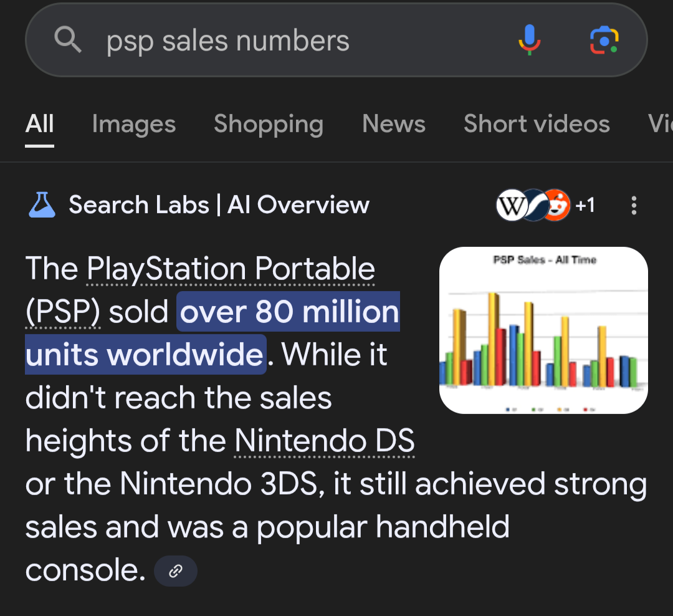Open the Reddit source icon
The image size is (673, 616).
tap(556, 205)
